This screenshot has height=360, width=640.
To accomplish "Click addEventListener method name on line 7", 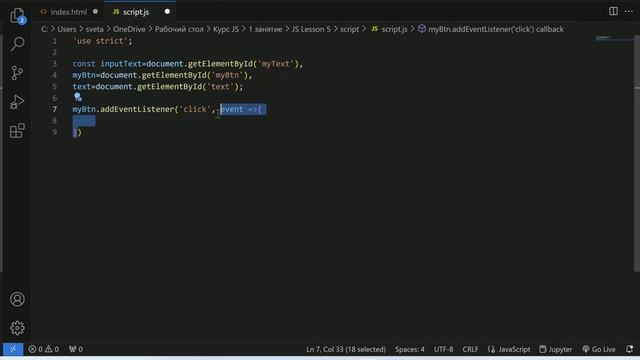I will 137,109.
